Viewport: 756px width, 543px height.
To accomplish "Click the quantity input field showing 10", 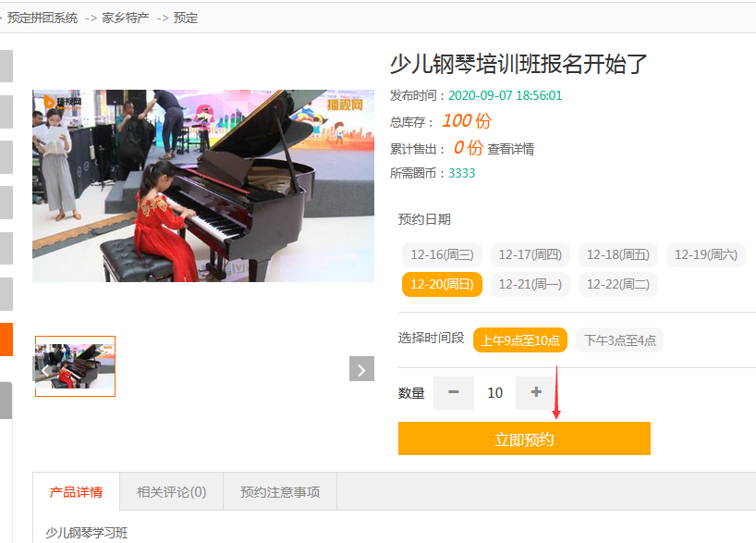I will pos(494,393).
